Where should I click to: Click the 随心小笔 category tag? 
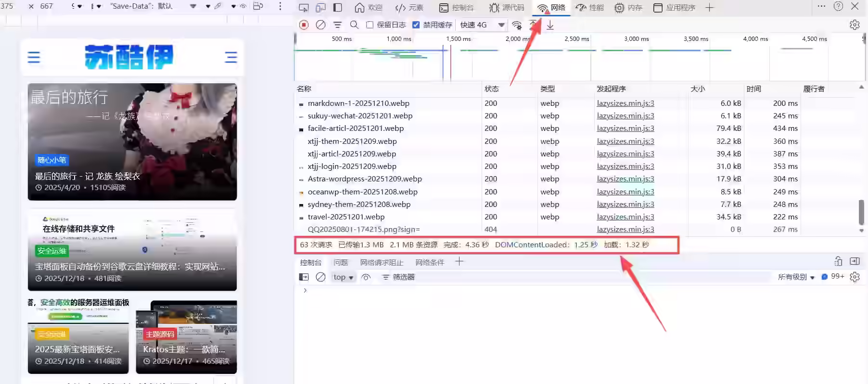pos(52,160)
